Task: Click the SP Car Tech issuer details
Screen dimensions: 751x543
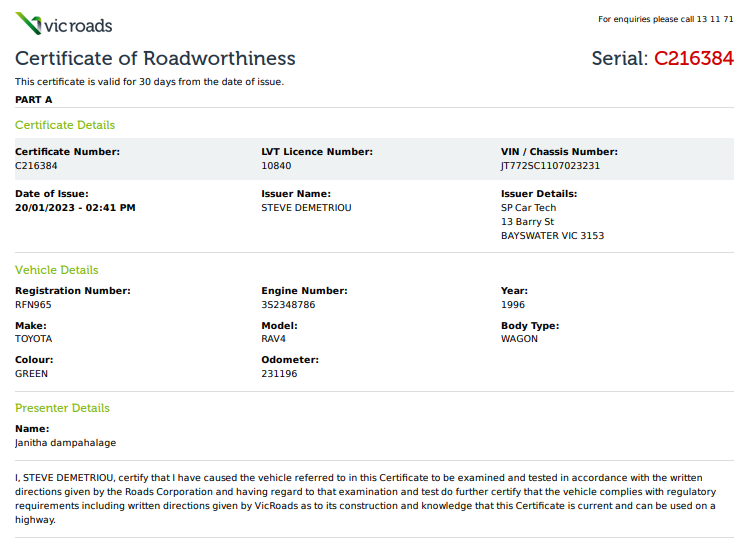Action: click(x=528, y=208)
